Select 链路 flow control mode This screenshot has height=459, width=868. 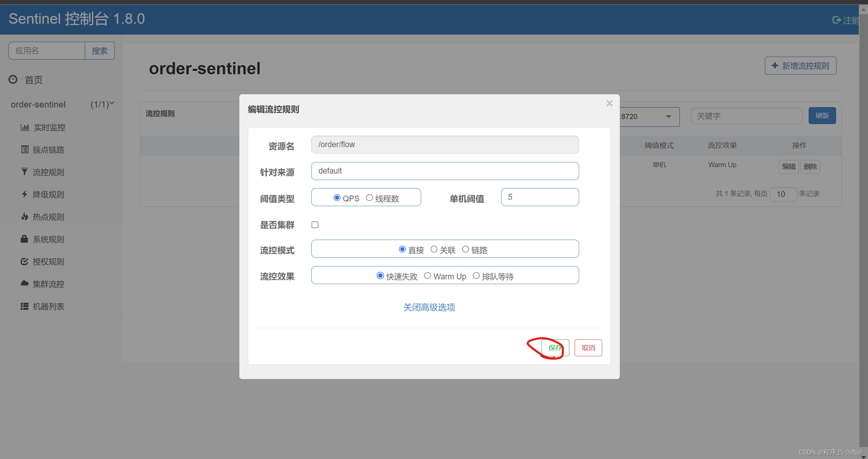[466, 249]
